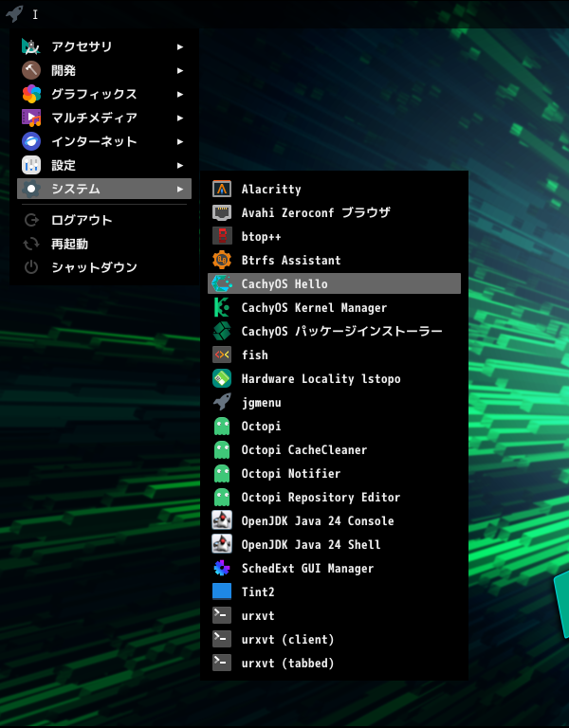Click the グラフィックス colorful icon
The image size is (569, 728).
point(31,94)
